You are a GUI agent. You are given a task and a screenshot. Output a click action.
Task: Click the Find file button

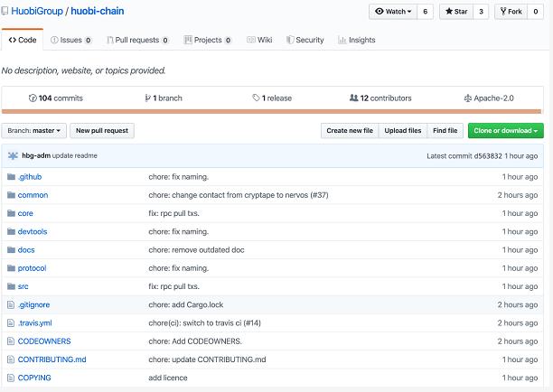(445, 131)
